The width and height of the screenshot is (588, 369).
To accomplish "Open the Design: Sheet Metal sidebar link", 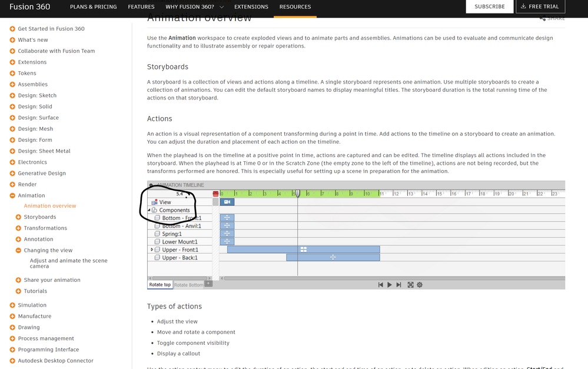I will coord(44,151).
